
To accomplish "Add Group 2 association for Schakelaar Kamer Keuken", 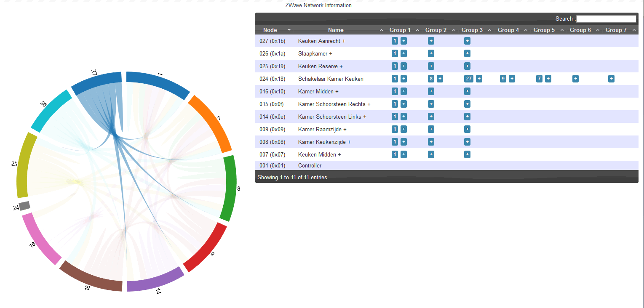I will click(440, 79).
